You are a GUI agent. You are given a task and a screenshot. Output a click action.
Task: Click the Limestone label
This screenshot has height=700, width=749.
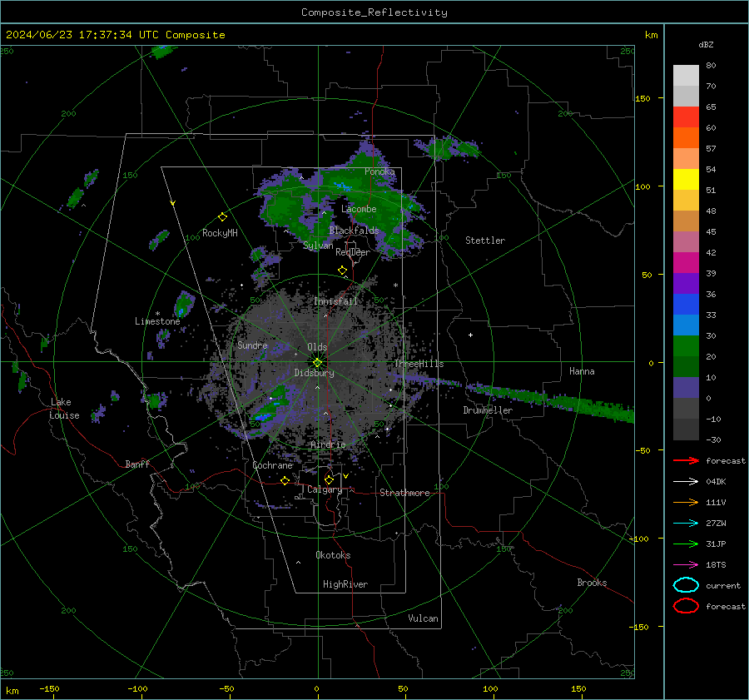pos(157,321)
